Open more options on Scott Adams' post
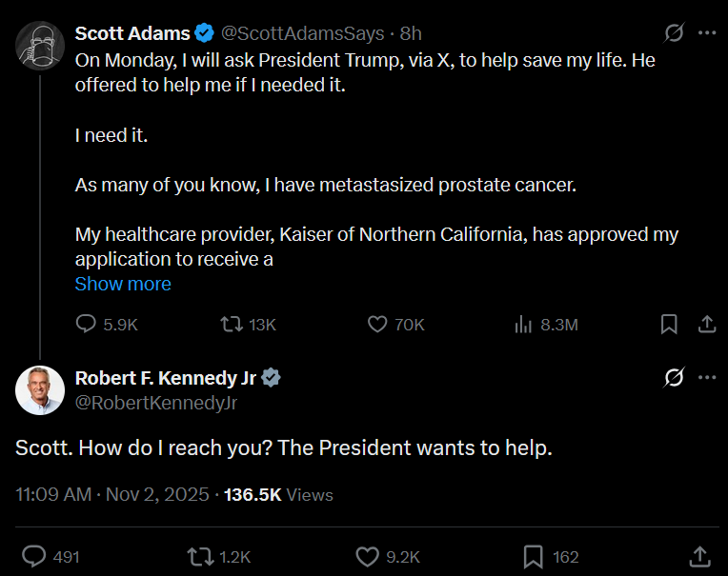Viewport: 728px width, 576px height. (707, 33)
